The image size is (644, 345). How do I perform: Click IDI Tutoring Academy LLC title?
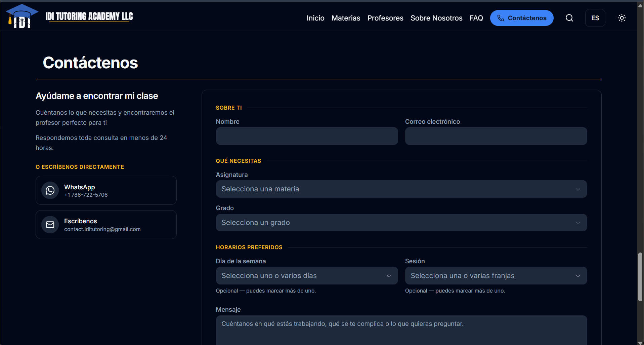pyautogui.click(x=89, y=16)
